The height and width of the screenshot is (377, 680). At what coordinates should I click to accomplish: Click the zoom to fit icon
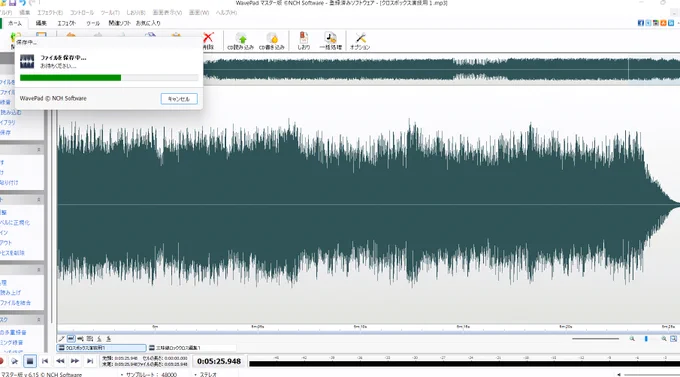673,339
